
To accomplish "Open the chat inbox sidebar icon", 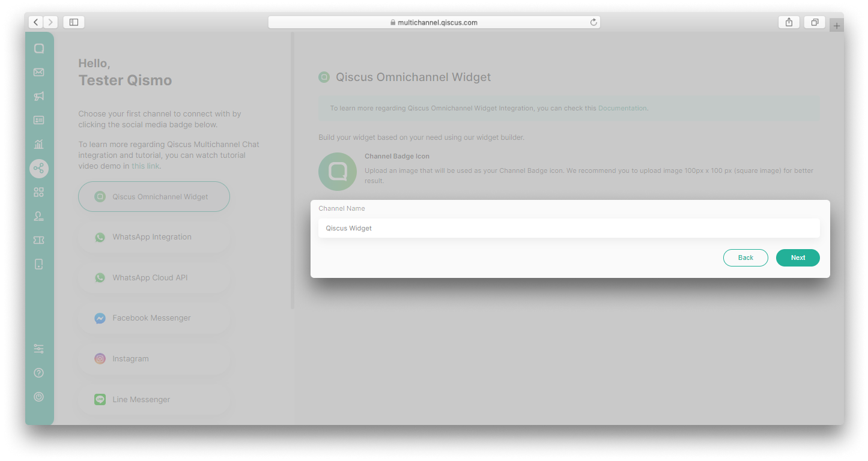I will coord(39,49).
